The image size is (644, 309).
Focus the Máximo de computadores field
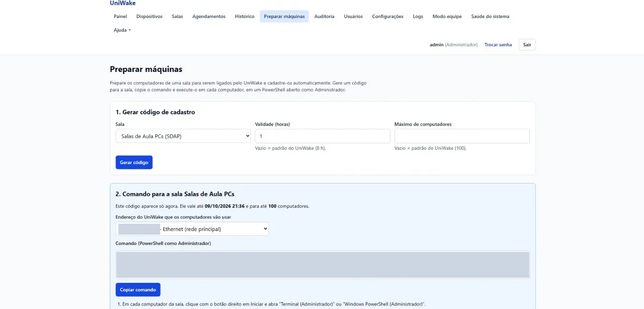click(462, 136)
